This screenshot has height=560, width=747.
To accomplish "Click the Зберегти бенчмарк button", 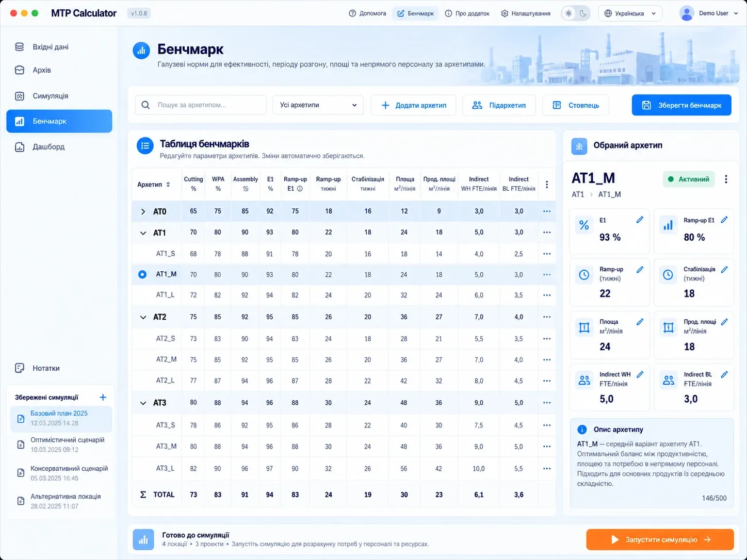I will 681,105.
